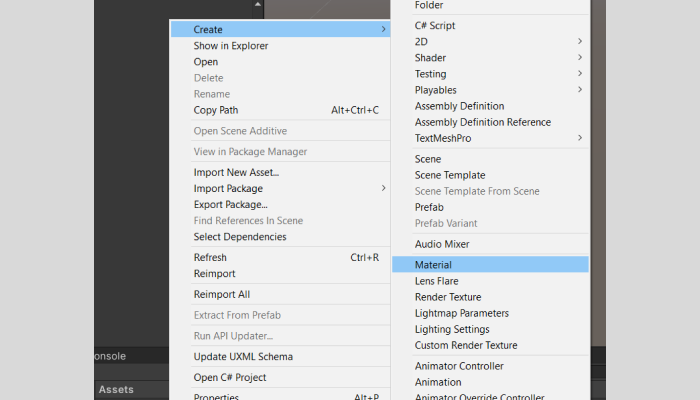
Task: Click Export Package entry
Action: [230, 204]
